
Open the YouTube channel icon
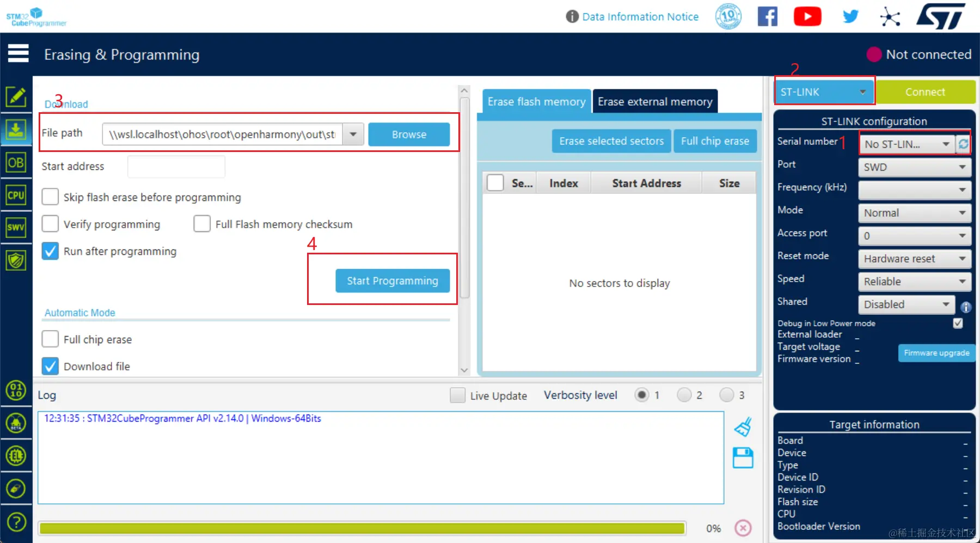pos(807,16)
